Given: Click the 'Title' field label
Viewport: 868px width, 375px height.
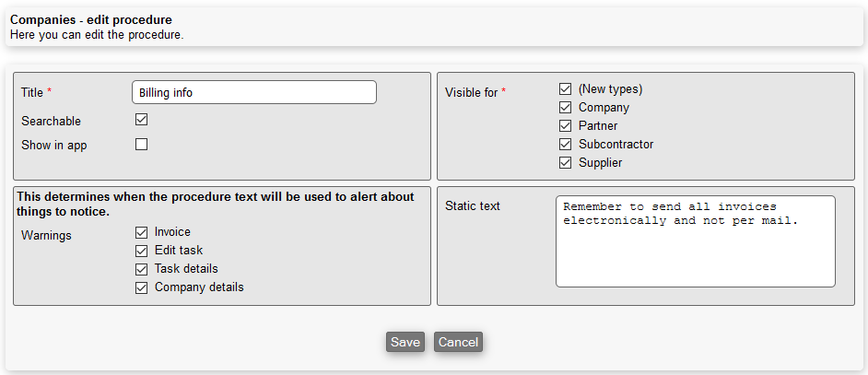Looking at the screenshot, I should point(32,92).
